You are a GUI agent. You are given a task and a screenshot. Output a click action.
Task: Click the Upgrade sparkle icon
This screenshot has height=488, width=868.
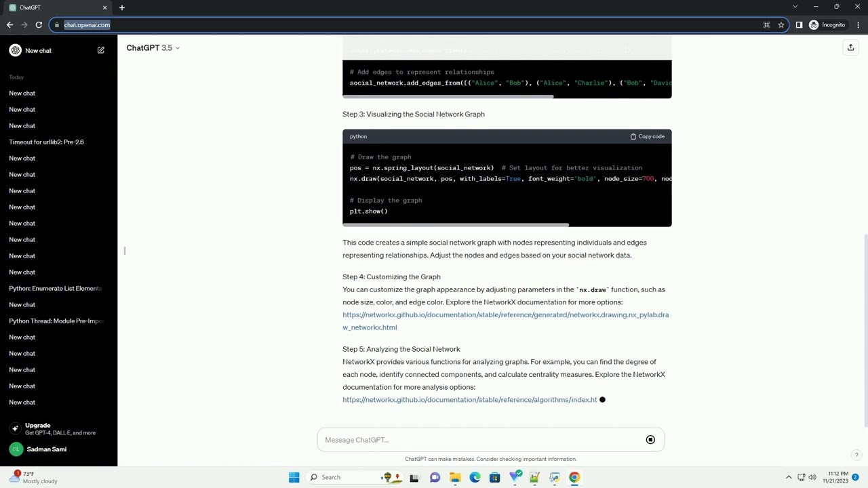15,428
